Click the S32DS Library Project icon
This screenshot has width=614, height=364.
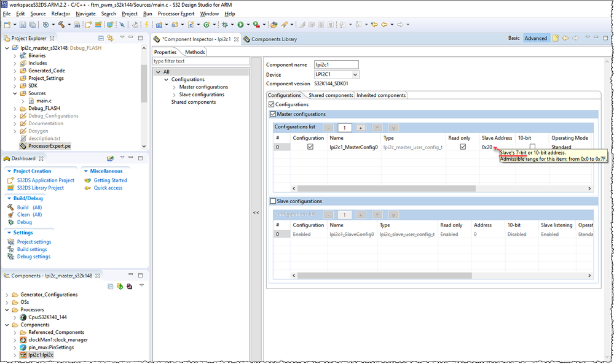(x=10, y=188)
